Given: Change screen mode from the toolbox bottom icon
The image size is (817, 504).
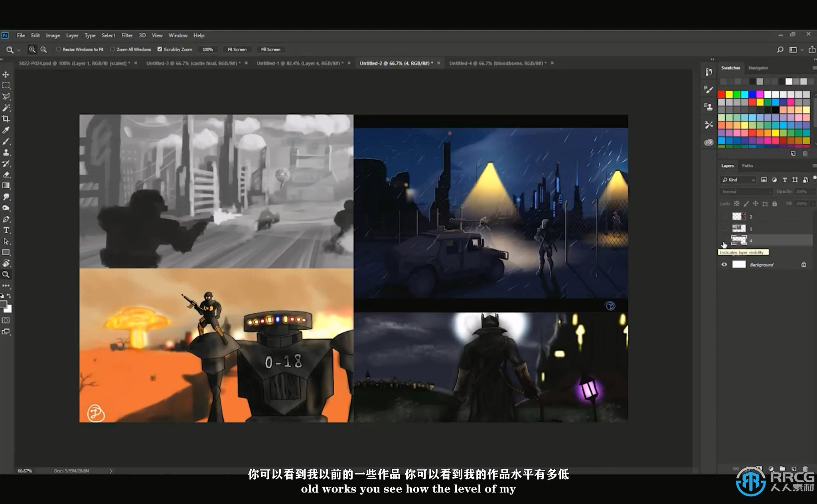Looking at the screenshot, I should point(6,331).
